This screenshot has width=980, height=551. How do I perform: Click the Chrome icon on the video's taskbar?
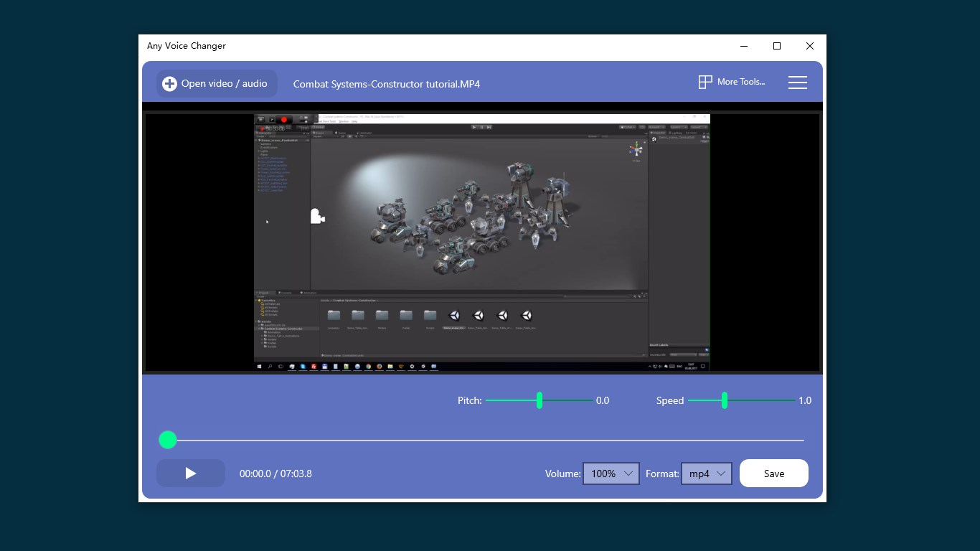click(368, 367)
